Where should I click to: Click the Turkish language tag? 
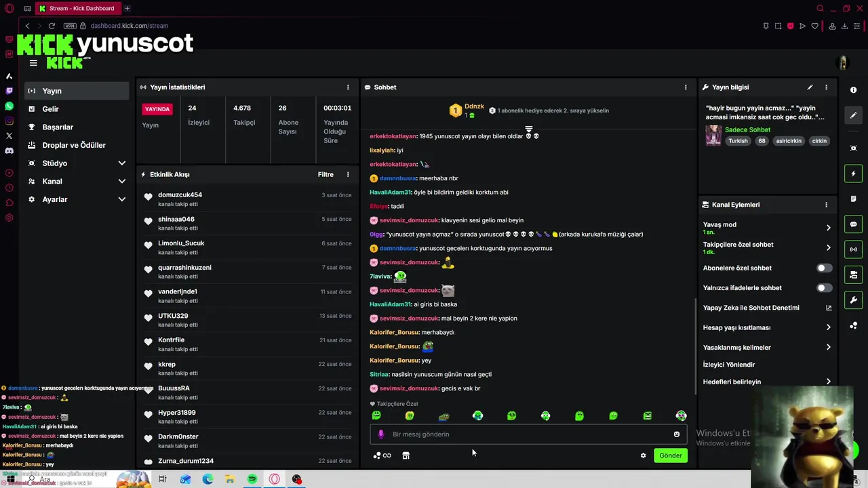coord(738,141)
